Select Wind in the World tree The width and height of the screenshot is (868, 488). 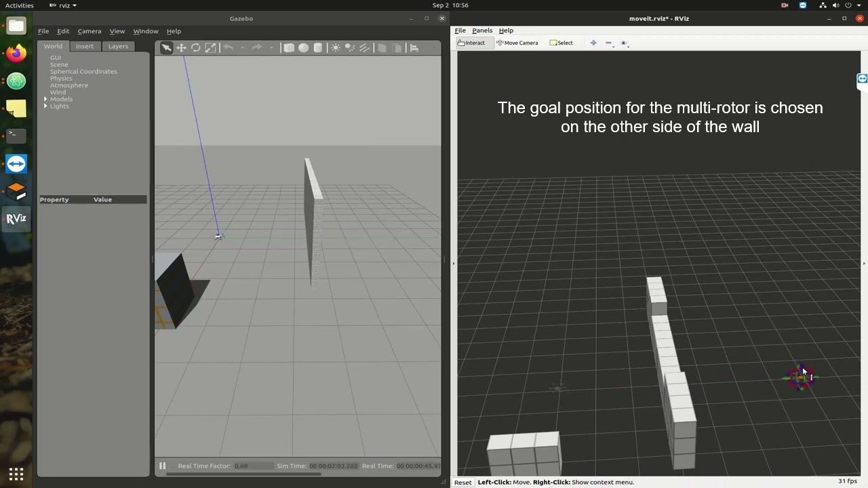pyautogui.click(x=58, y=92)
